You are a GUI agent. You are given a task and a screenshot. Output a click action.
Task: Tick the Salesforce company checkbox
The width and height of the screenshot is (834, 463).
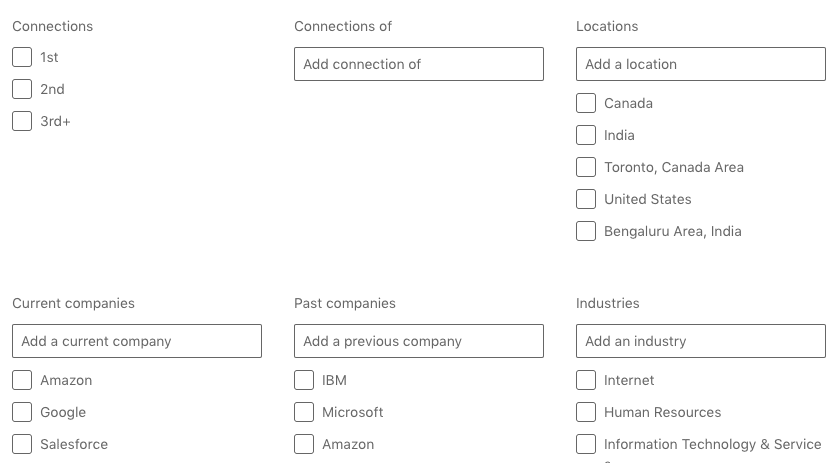click(22, 444)
